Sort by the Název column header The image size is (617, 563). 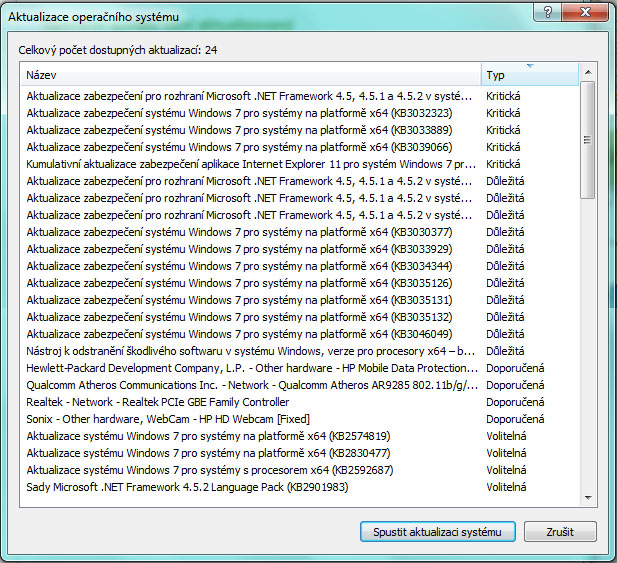pos(251,75)
